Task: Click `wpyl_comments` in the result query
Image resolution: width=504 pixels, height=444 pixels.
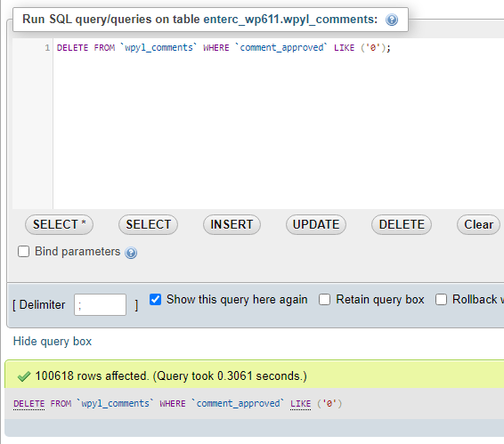Action: 115,403
